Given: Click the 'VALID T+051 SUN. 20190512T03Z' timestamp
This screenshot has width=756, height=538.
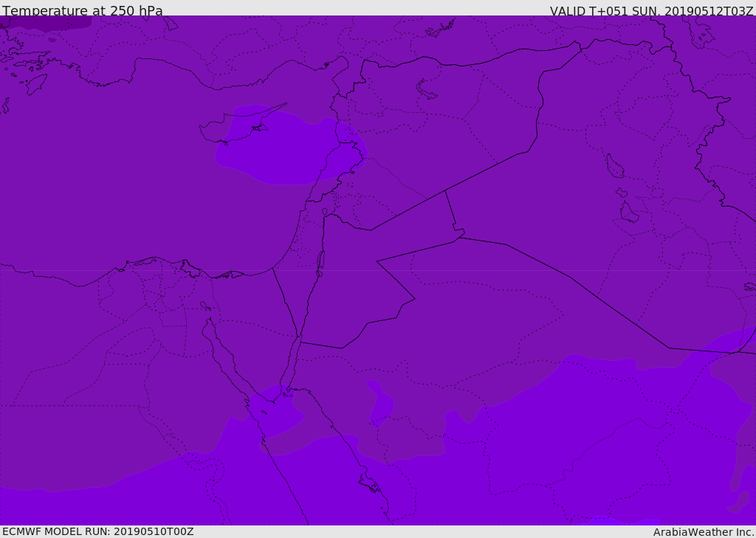Looking at the screenshot, I should tap(651, 10).
